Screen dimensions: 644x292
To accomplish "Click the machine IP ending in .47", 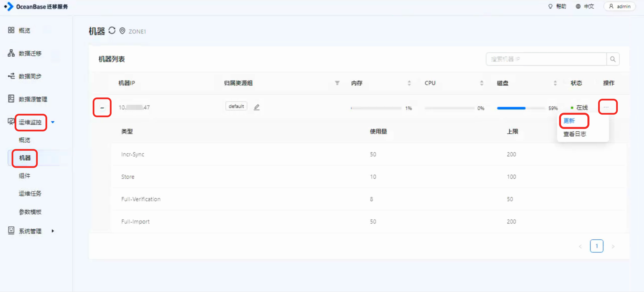I will coord(134,107).
